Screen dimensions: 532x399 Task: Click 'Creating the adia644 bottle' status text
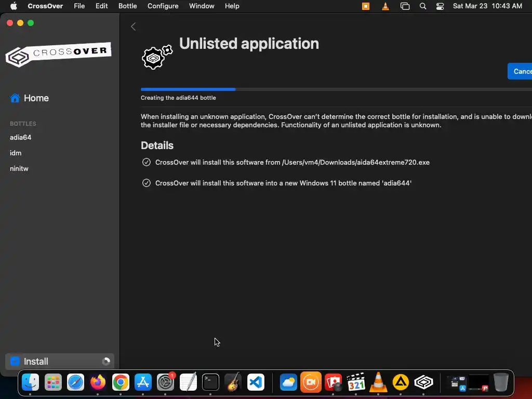(178, 98)
